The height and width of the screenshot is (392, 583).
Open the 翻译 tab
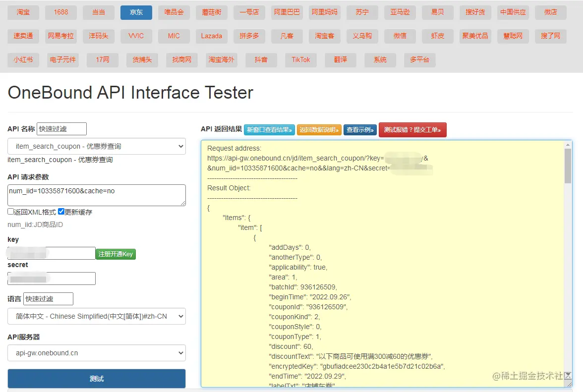coord(341,60)
